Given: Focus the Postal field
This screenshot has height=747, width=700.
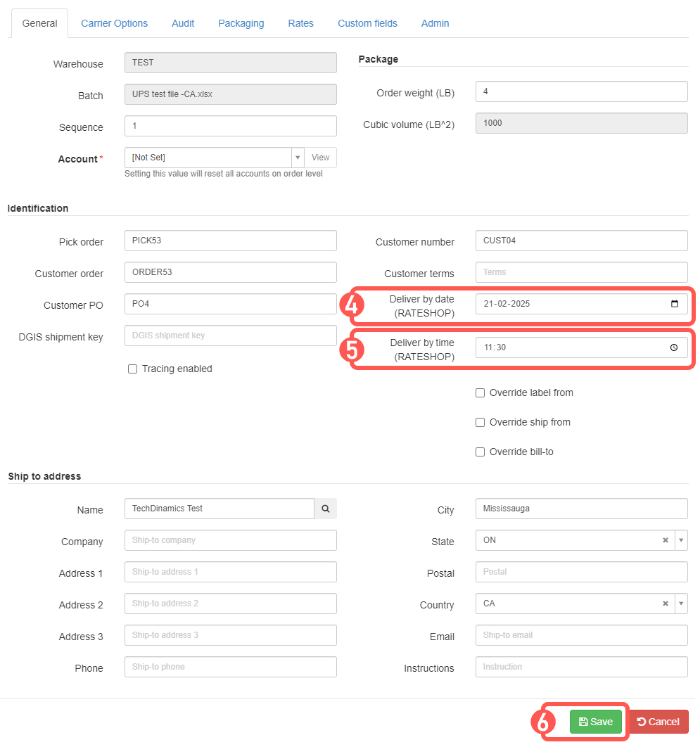Looking at the screenshot, I should 581,572.
